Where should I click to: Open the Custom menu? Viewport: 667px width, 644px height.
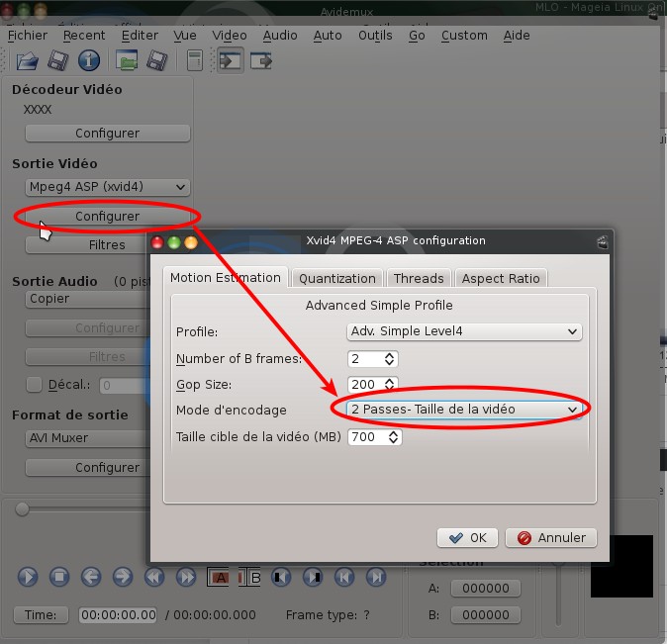[x=464, y=36]
